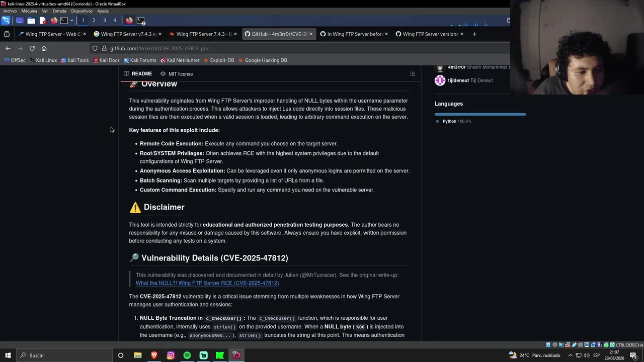Screen dimensions: 644x362
Task: Switch to workspace 2
Action: pyautogui.click(x=94, y=21)
